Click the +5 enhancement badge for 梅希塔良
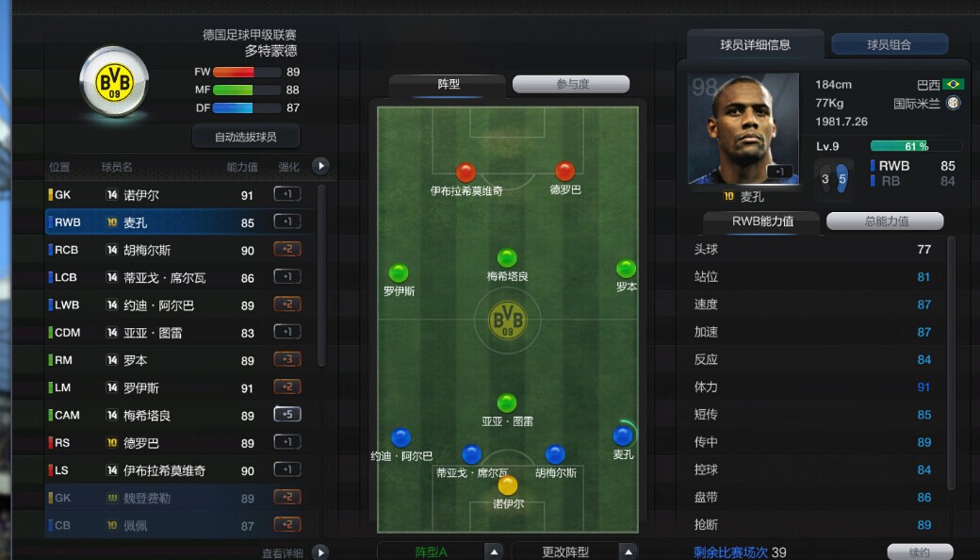980x560 pixels. coord(287,415)
